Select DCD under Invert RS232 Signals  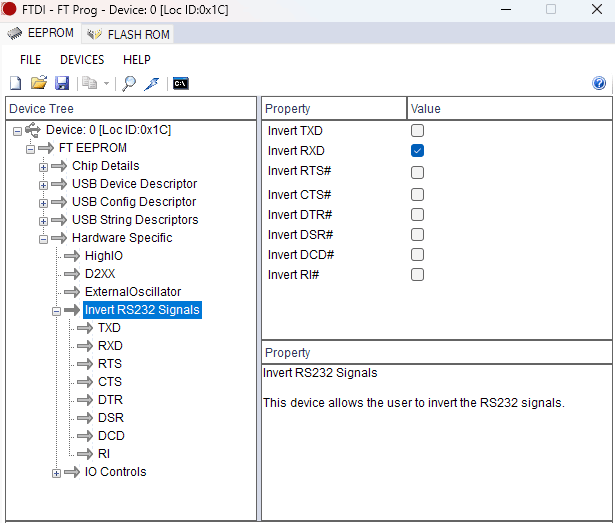point(111,436)
